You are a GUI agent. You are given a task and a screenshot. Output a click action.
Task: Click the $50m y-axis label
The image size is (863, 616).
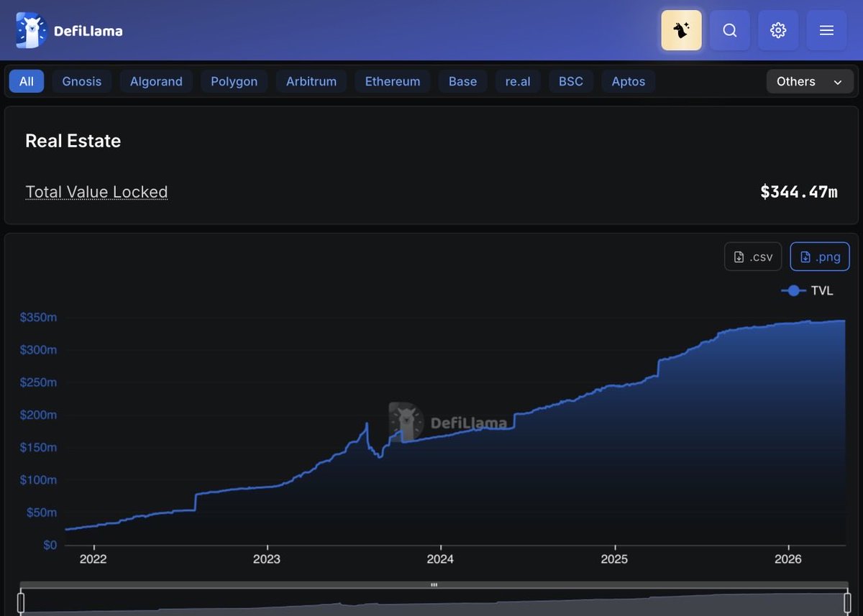[41, 512]
